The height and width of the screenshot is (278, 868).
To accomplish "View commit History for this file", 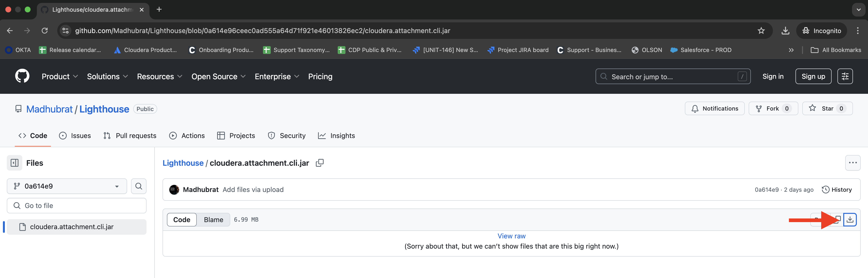I will coord(837,189).
